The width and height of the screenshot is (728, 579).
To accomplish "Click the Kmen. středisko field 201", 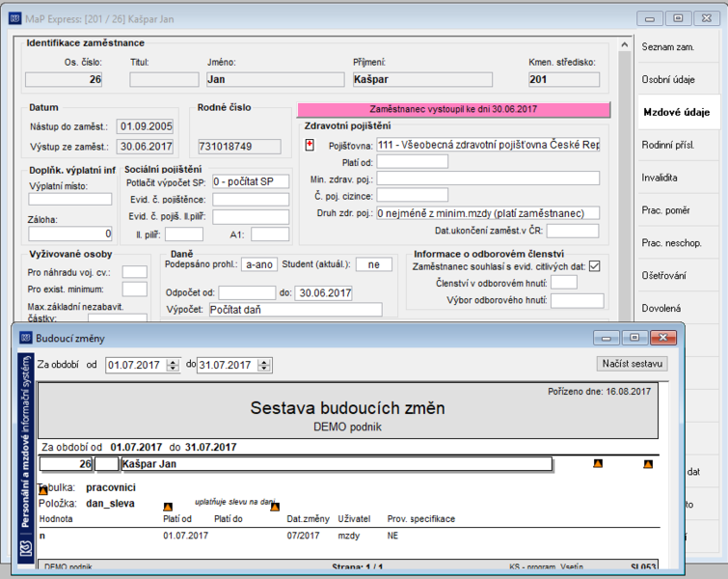I will (564, 79).
